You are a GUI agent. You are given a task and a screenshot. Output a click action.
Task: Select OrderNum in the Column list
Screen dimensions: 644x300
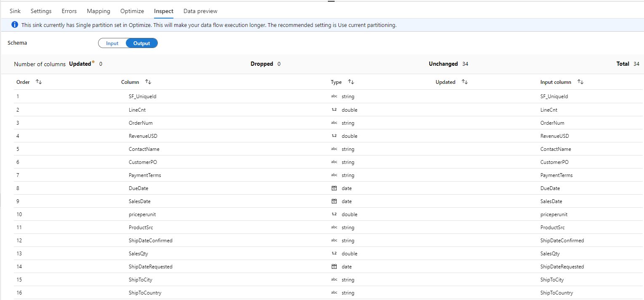[x=141, y=123]
